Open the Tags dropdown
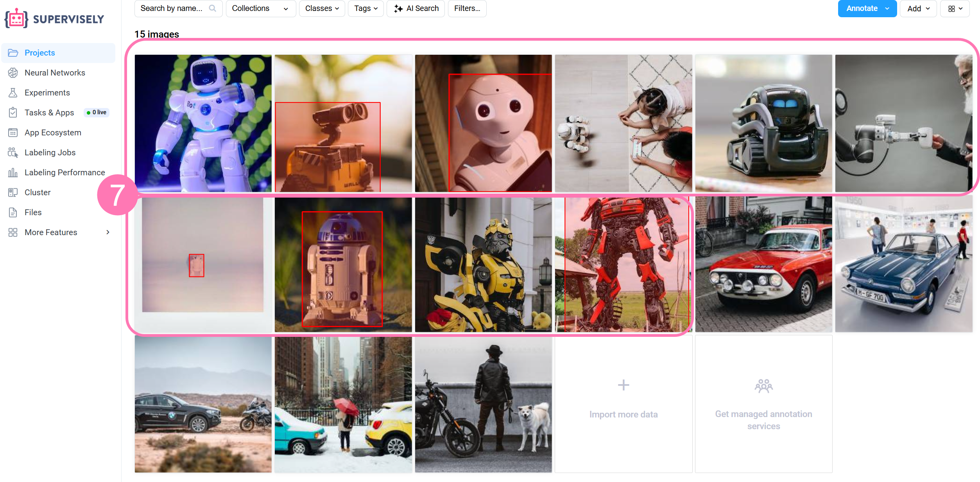The image size is (980, 482). 365,8
